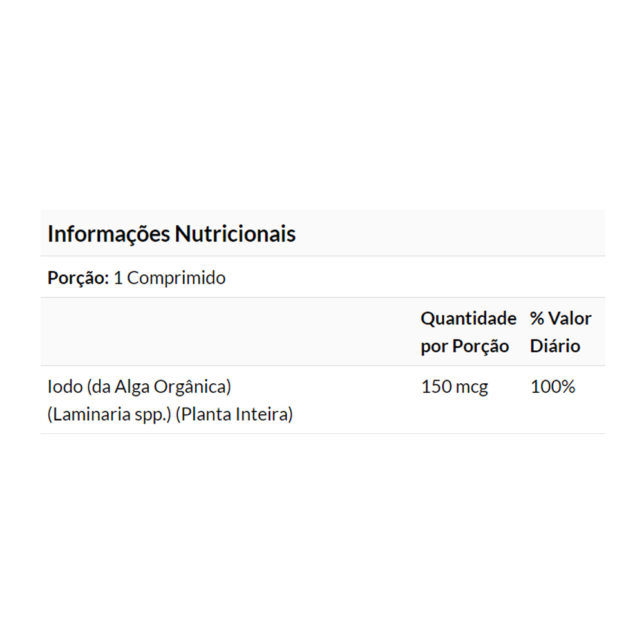Select the bold Porção: label

pyautogui.click(x=78, y=278)
